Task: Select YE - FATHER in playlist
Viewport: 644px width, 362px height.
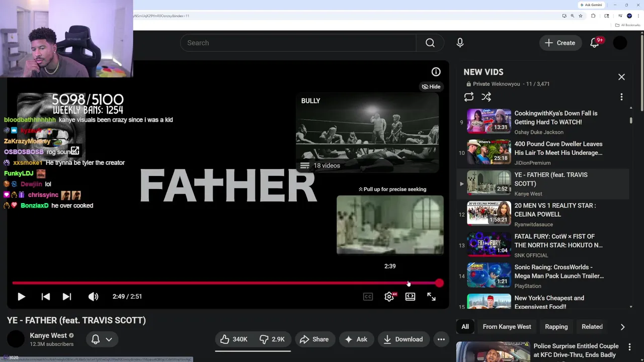Action: 542,184
